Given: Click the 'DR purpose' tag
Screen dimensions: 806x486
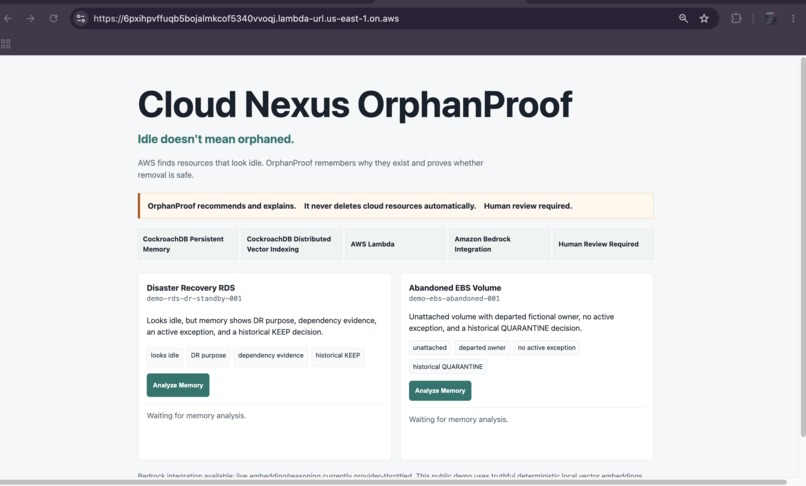Looking at the screenshot, I should [x=208, y=355].
